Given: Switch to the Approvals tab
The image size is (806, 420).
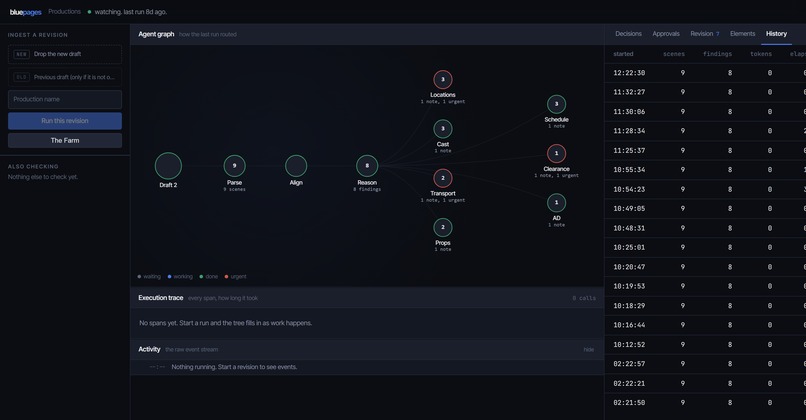Looking at the screenshot, I should [x=666, y=33].
